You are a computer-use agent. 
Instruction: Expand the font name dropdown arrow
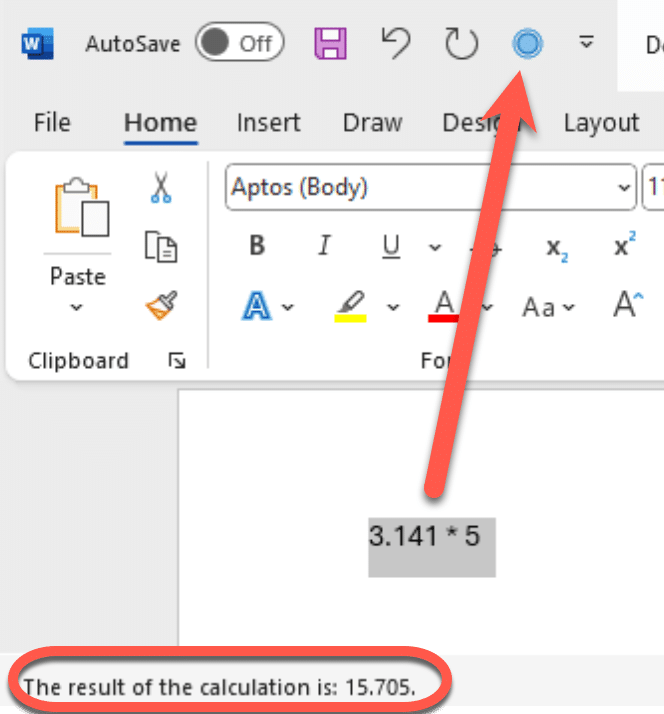pos(623,187)
